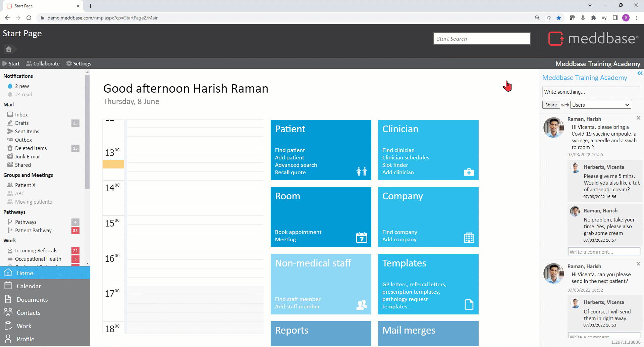Open the Collaborate menu
Screen dimensions: 644x347
coord(43,63)
